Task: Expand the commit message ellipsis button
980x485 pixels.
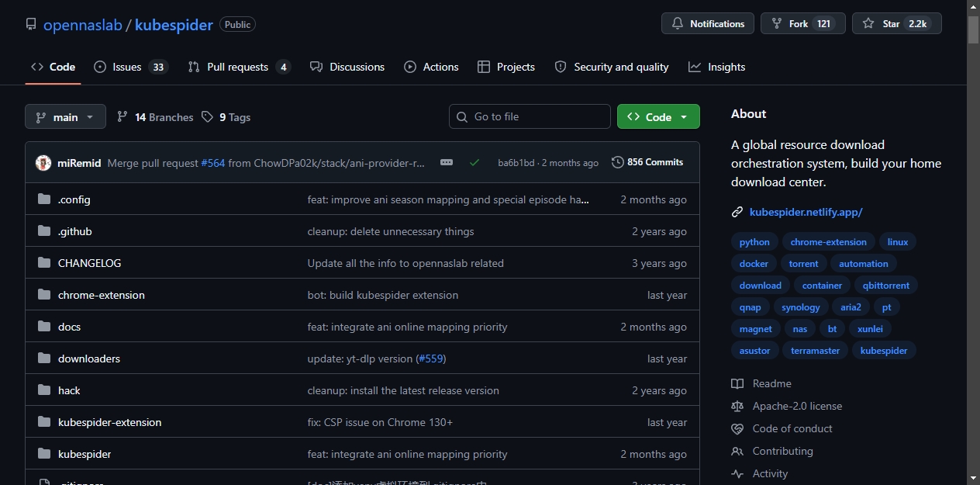Action: coord(447,163)
